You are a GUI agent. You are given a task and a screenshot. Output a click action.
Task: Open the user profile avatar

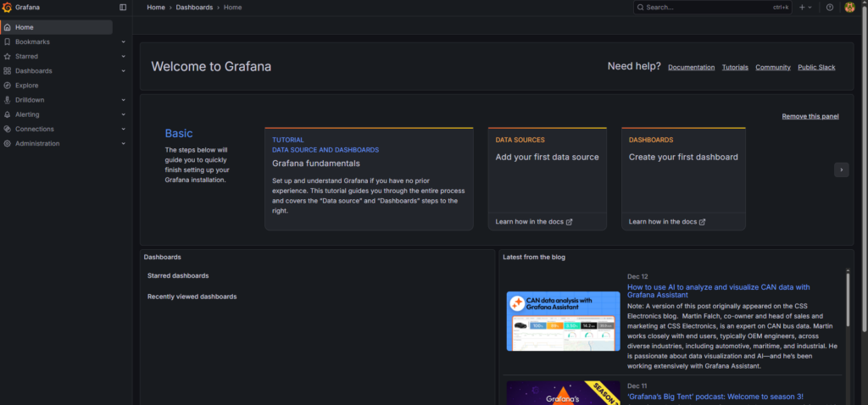click(x=849, y=7)
